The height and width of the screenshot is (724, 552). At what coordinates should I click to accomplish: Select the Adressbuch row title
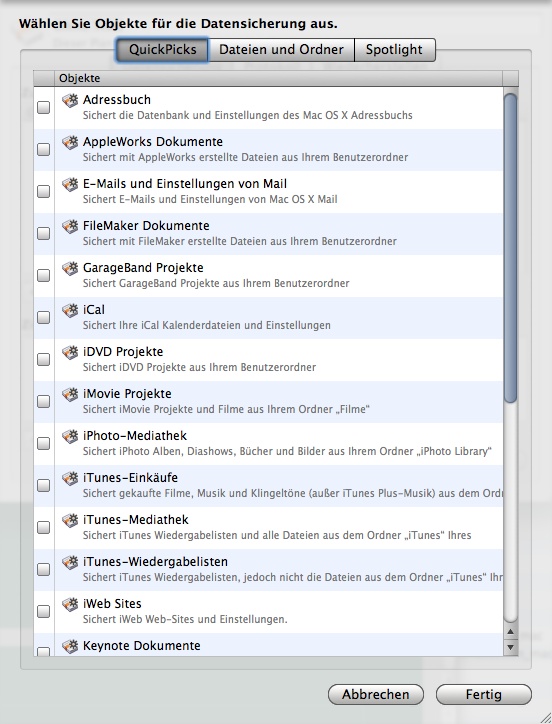117,100
